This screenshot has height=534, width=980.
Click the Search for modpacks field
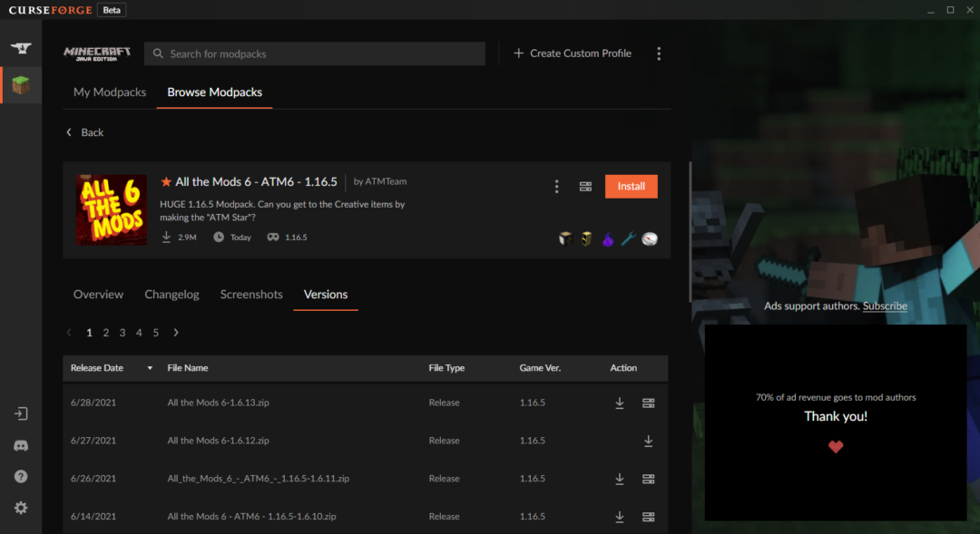[314, 53]
